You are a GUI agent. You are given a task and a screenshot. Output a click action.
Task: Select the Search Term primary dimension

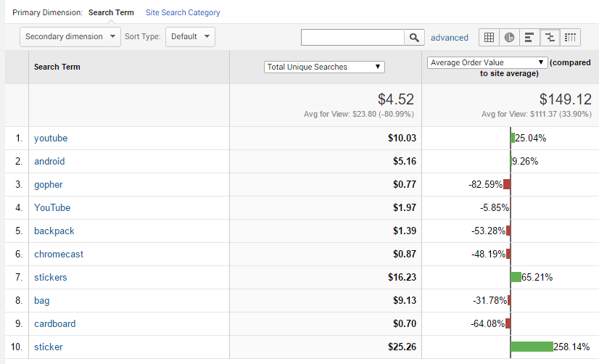111,12
